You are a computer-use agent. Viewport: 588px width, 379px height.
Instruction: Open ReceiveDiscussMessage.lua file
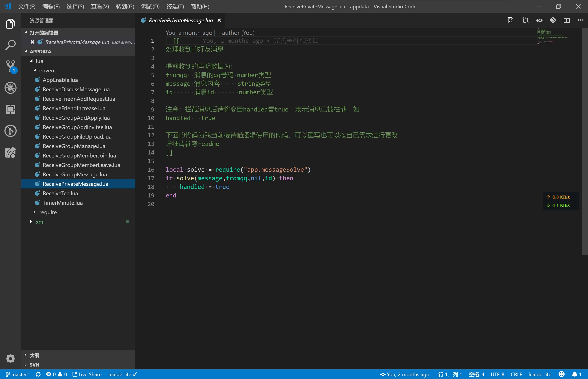point(78,89)
